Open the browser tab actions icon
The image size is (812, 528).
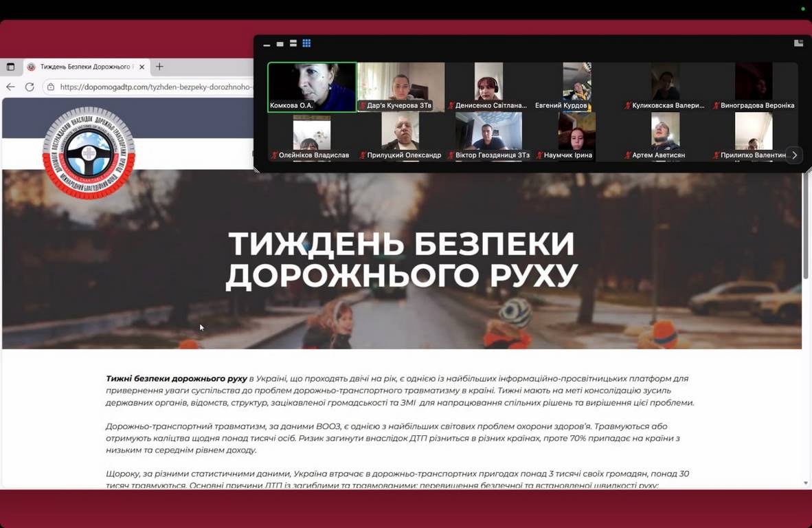point(10,67)
